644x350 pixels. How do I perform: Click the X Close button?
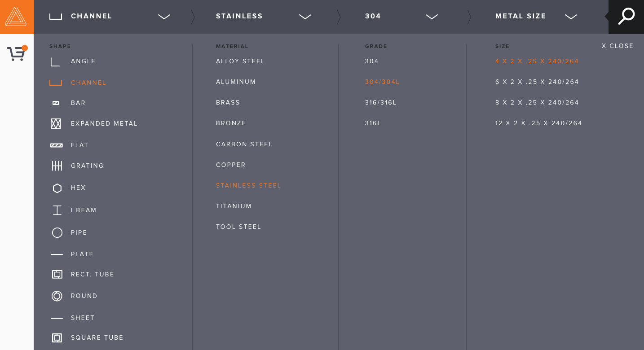(618, 46)
